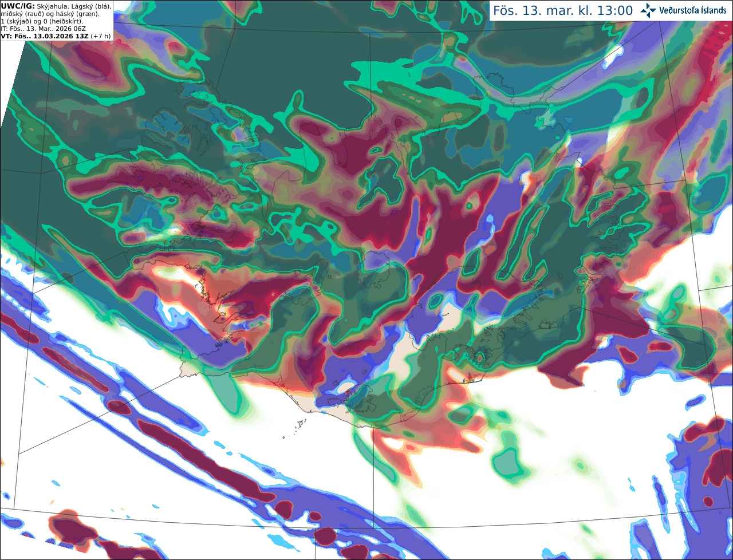This screenshot has width=733, height=560.
Task: Click the 'miðský (rauð) og háský (græn).' legend line
Action: point(50,13)
